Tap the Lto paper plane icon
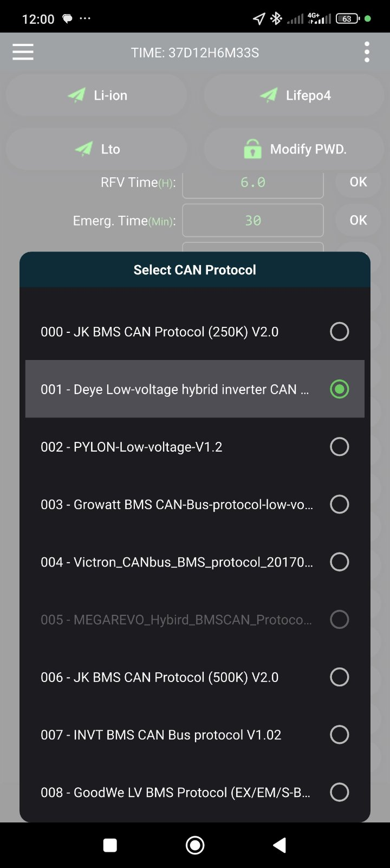 [x=84, y=149]
